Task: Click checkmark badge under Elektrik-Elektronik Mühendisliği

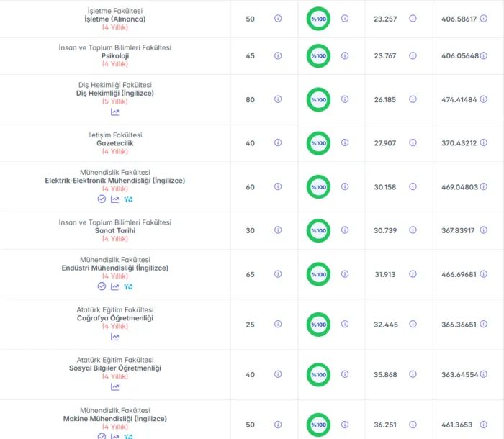Action: pos(102,199)
